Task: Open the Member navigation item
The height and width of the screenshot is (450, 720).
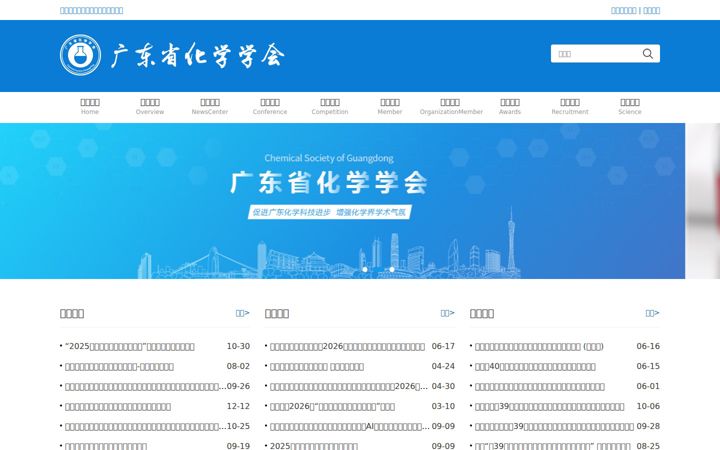Action: point(390,107)
